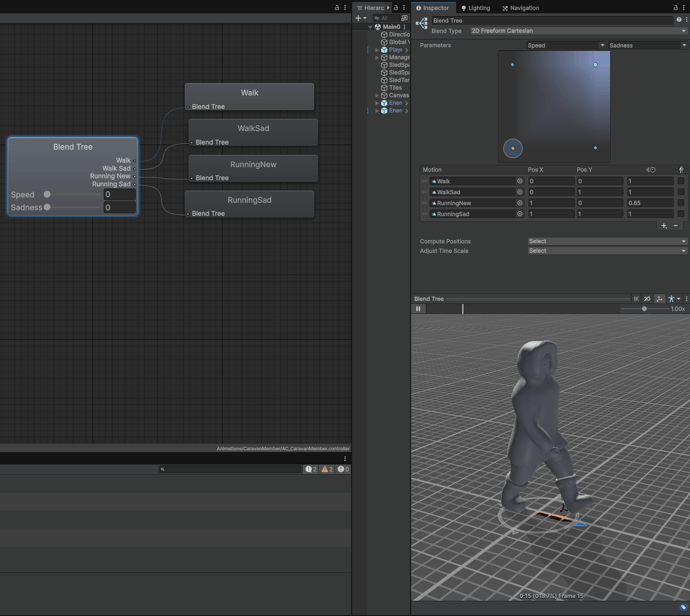Toggle 2D preview mode

point(647,299)
